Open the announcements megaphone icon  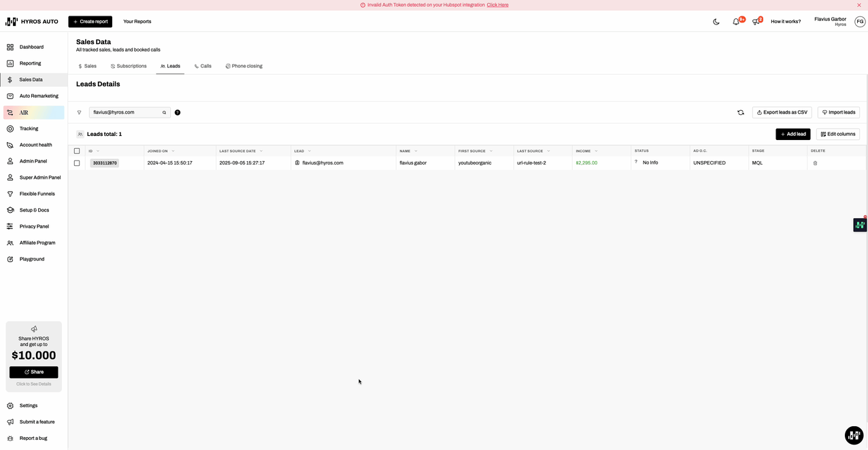(756, 22)
